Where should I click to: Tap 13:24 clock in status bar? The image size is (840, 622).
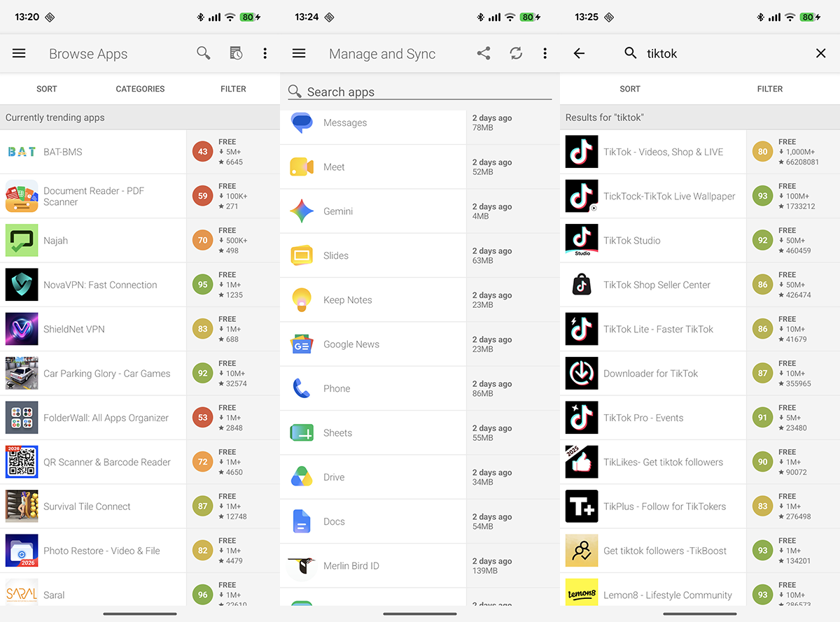point(307,17)
